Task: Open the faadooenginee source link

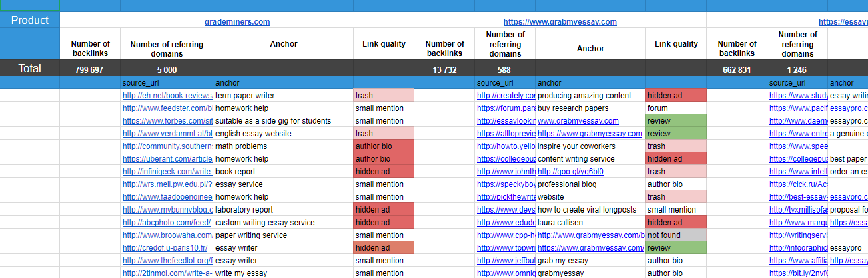Action: 167,197
